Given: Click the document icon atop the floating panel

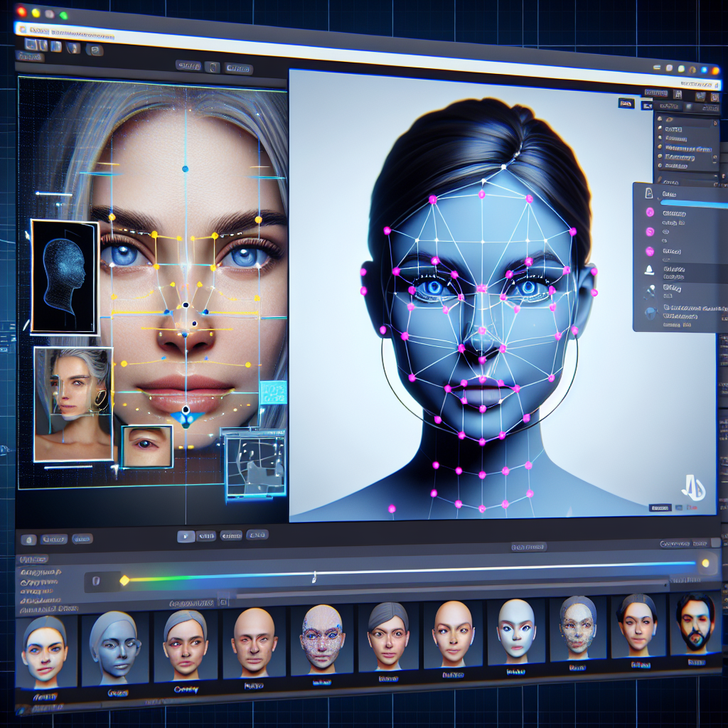Looking at the screenshot, I should tap(648, 193).
